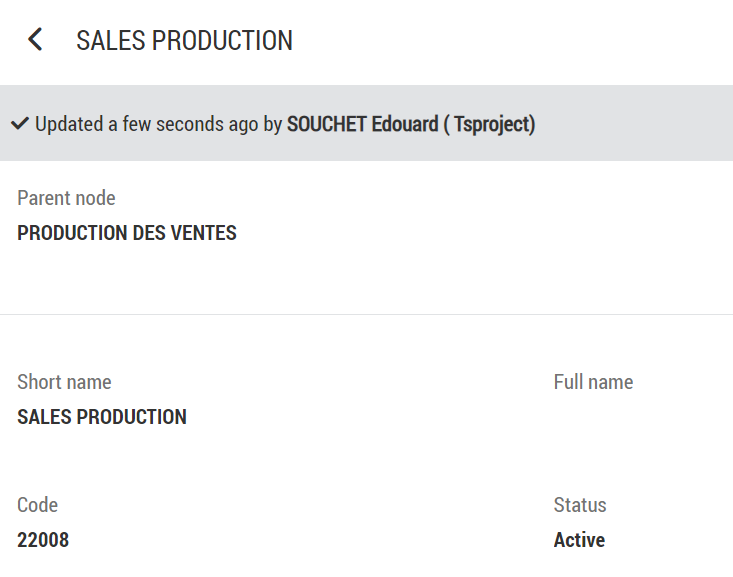The height and width of the screenshot is (577, 733).
Task: Select the SALES PRODUCTION short name value
Action: [102, 417]
